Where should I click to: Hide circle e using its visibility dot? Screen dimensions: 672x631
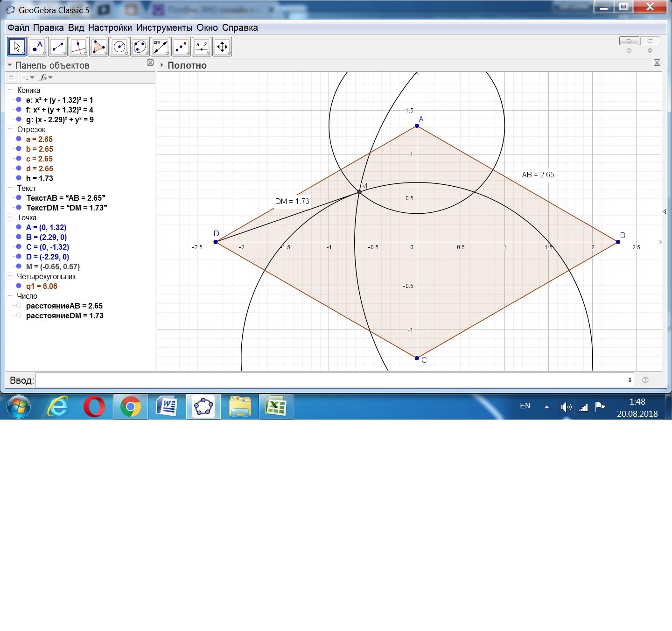[19, 100]
